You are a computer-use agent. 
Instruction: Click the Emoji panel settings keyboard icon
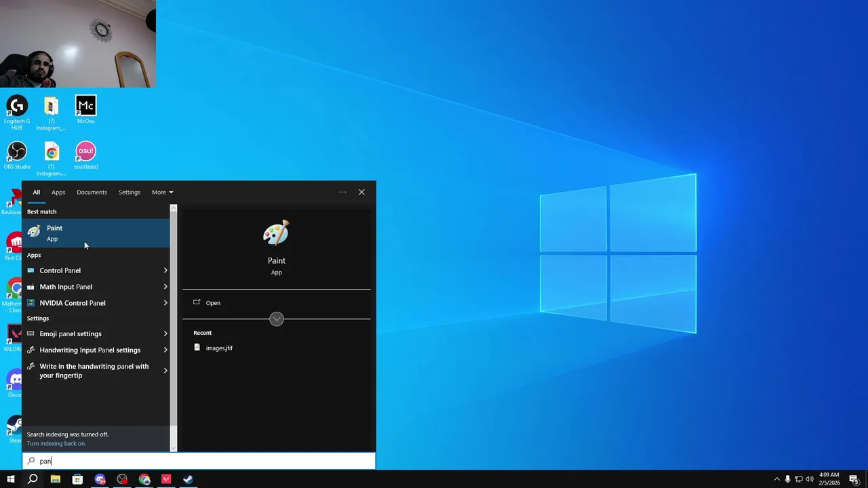[31, 333]
